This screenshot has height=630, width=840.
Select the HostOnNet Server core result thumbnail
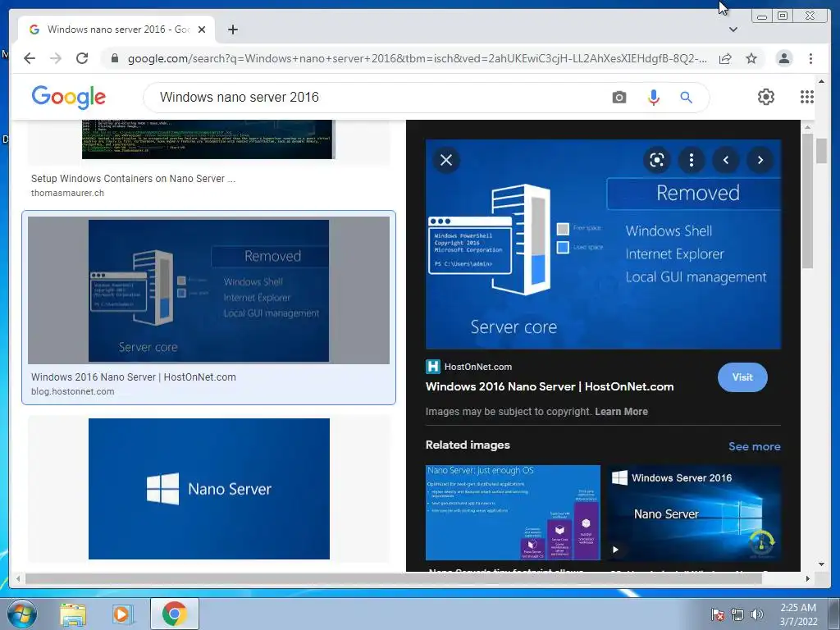[208, 290]
